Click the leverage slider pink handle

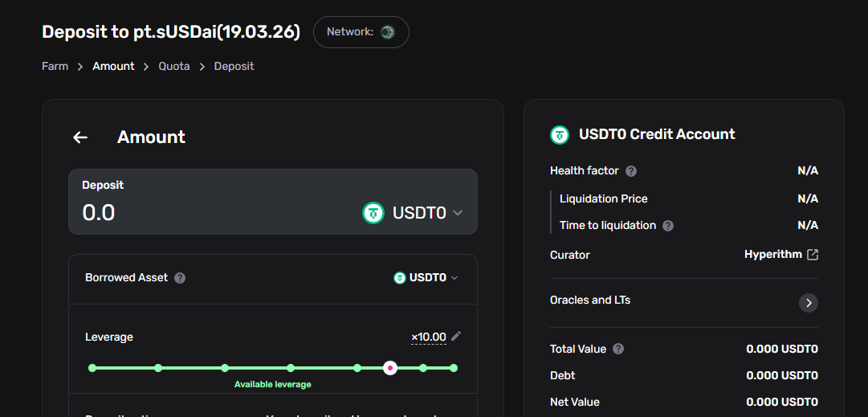click(390, 368)
